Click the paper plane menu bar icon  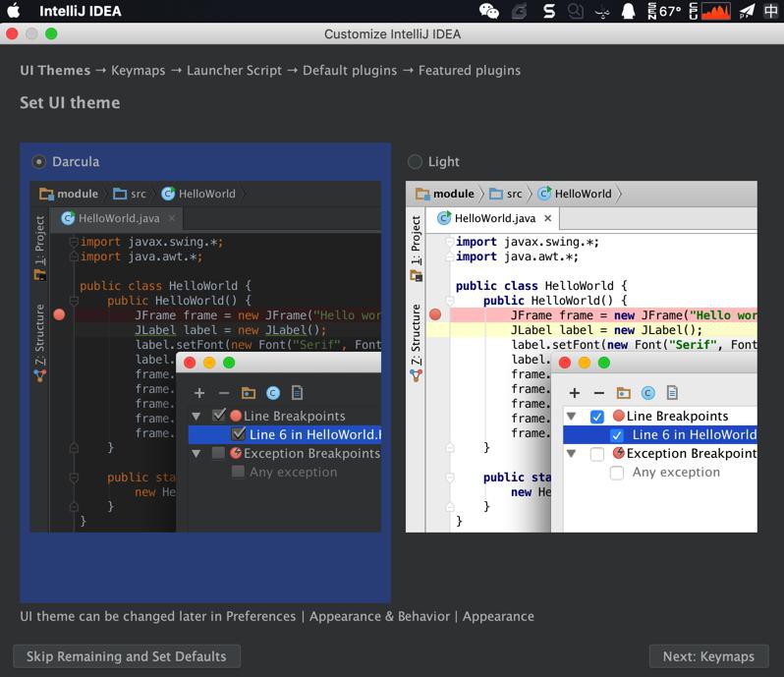(x=747, y=11)
